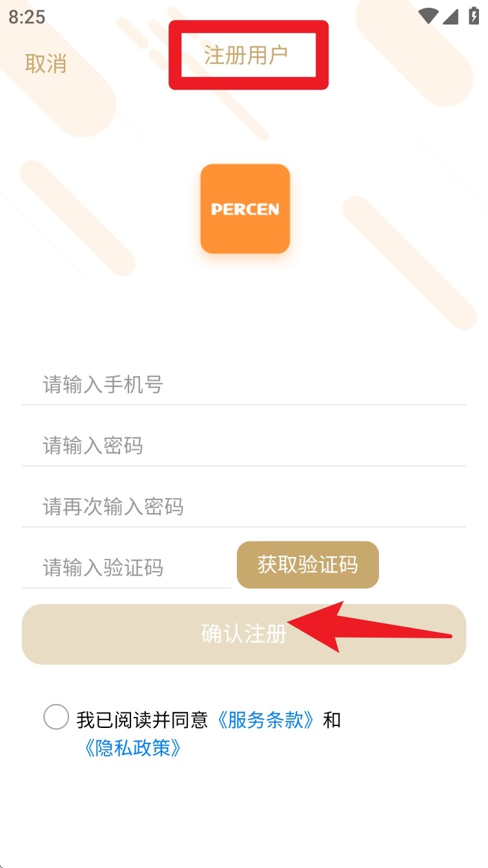This screenshot has width=488, height=868.
Task: Tap the orange PERCEN app logo
Action: (x=245, y=208)
